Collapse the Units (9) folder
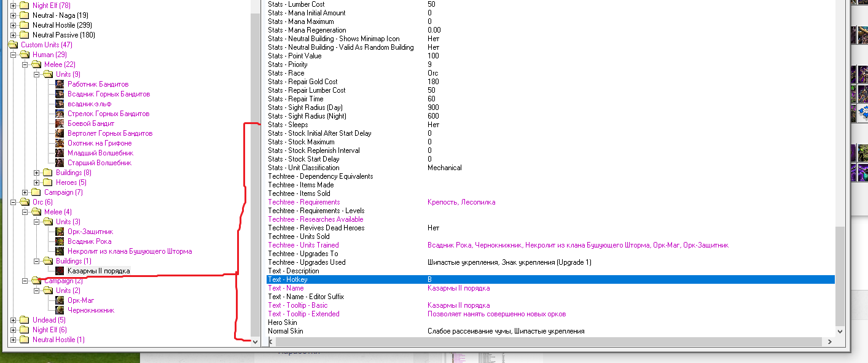 click(x=37, y=74)
